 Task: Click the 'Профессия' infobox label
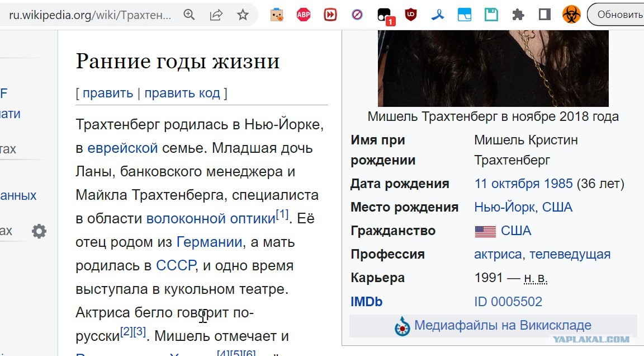(x=387, y=255)
